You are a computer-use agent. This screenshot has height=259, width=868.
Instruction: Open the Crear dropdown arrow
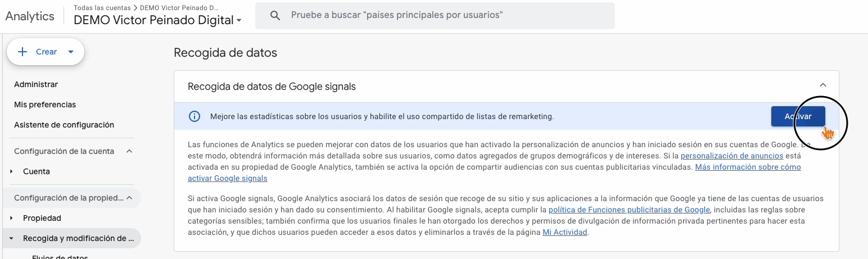click(x=70, y=52)
